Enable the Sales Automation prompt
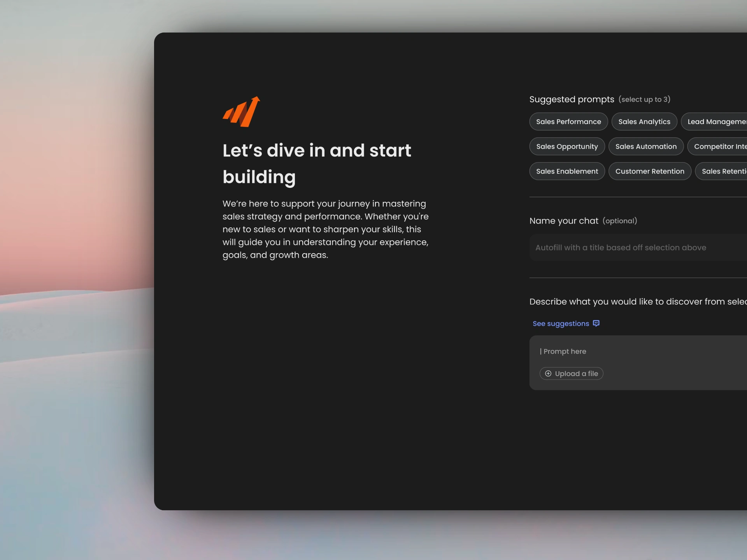Image resolution: width=747 pixels, height=560 pixels. coord(646,147)
